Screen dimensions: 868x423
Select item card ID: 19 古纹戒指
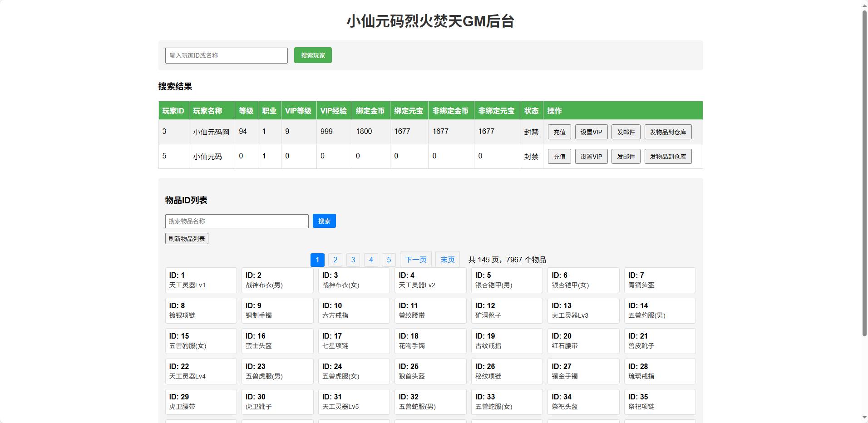click(507, 341)
